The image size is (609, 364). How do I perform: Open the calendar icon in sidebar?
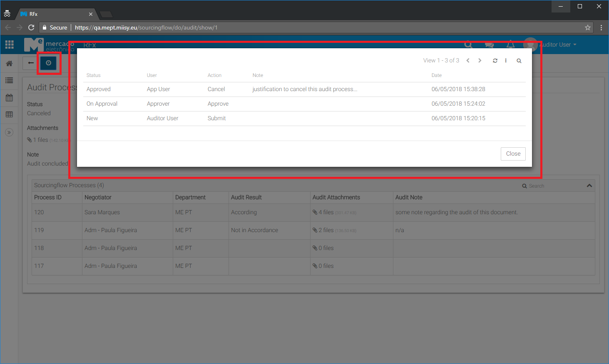(9, 98)
